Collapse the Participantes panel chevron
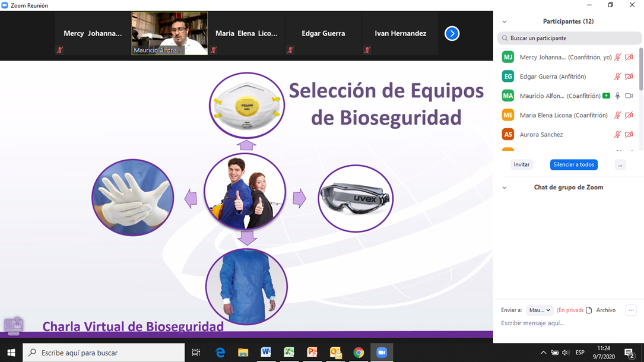The height and width of the screenshot is (362, 644). pyautogui.click(x=505, y=22)
